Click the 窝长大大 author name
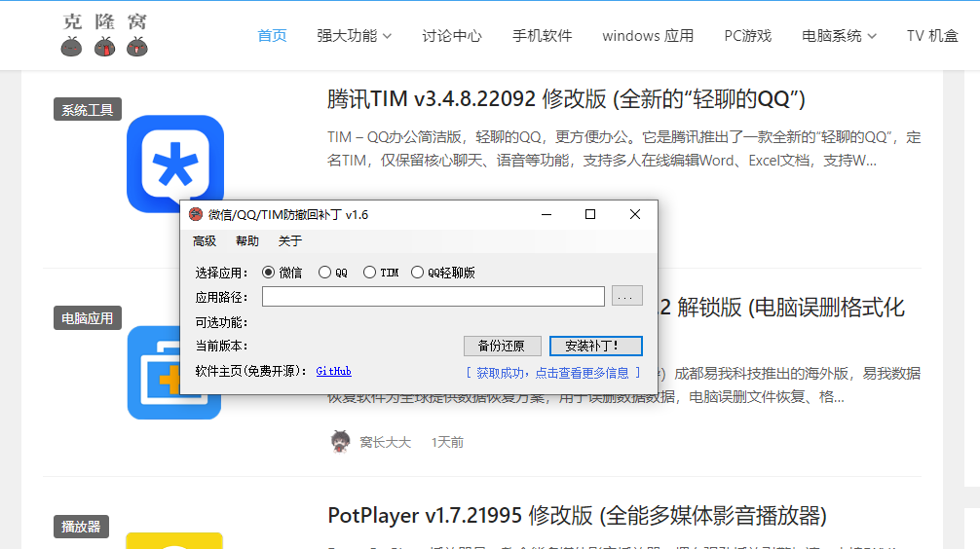 [385, 442]
